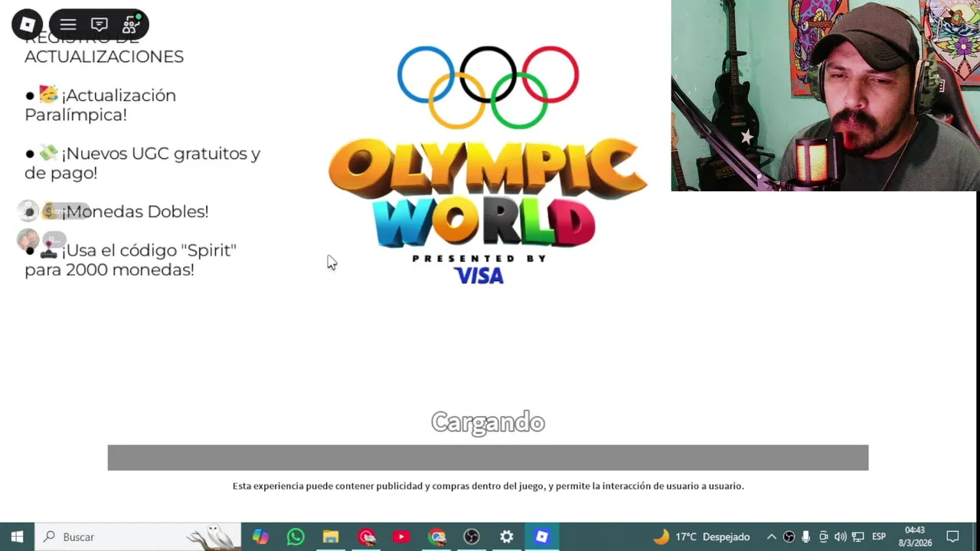This screenshot has width=980, height=551.
Task: Click the "Olympic World" game title graphic
Action: coord(488,193)
